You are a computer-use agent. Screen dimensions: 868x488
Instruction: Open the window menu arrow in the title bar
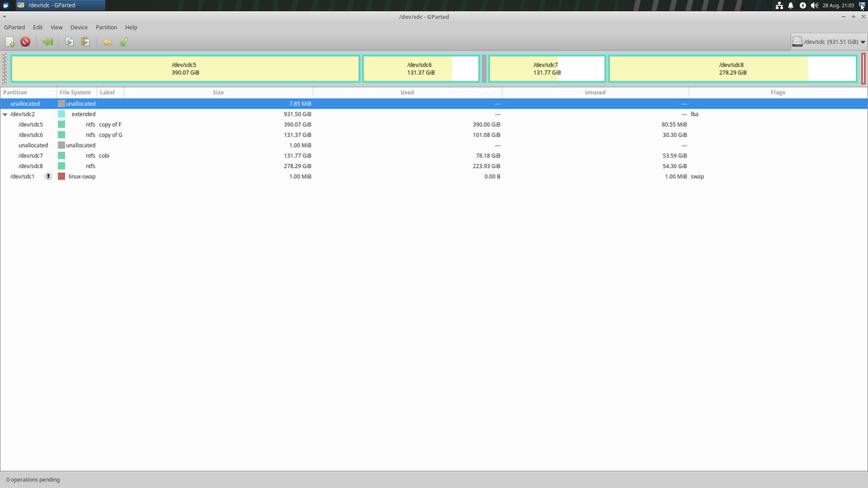coord(5,17)
